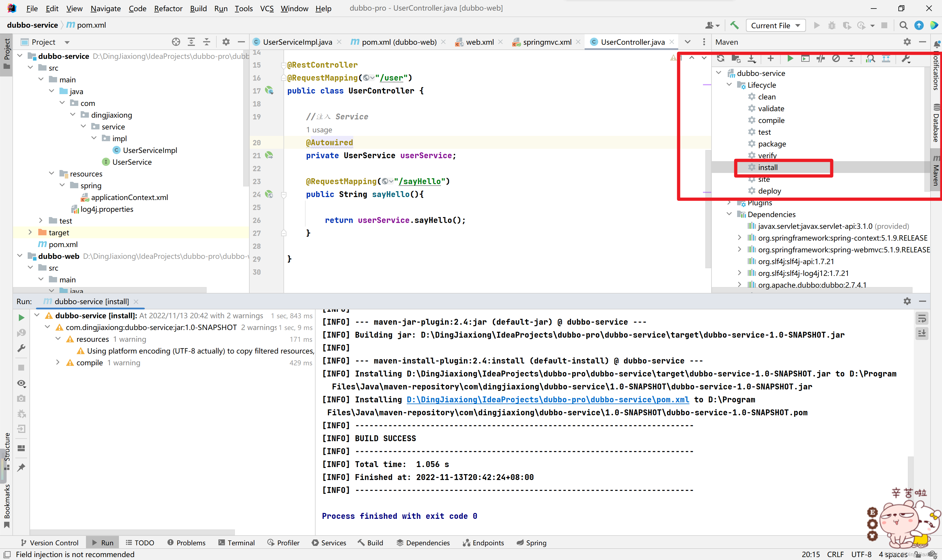Open Version Control tool window
Viewport: 942px width, 560px height.
49,543
